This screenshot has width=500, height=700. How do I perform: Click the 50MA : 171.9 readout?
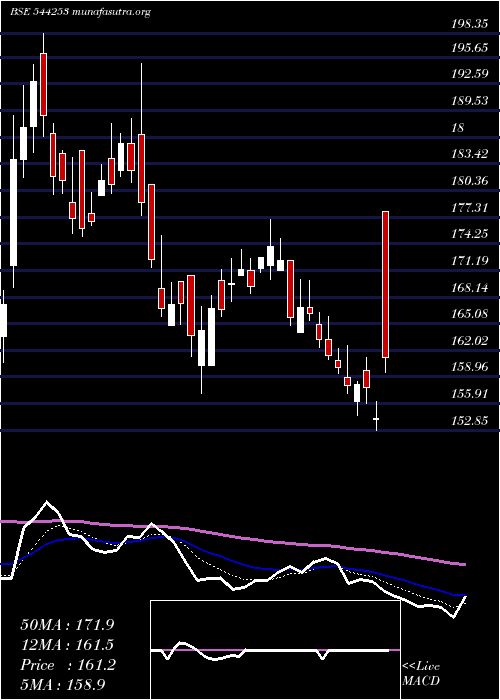[x=65, y=625]
